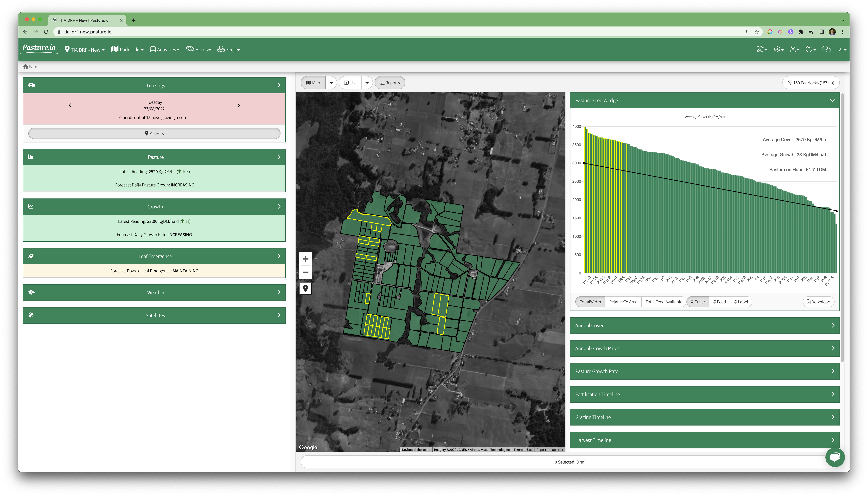This screenshot has height=496, width=868.
Task: Expand the Fertilisation Timeline panel
Action: tap(704, 394)
